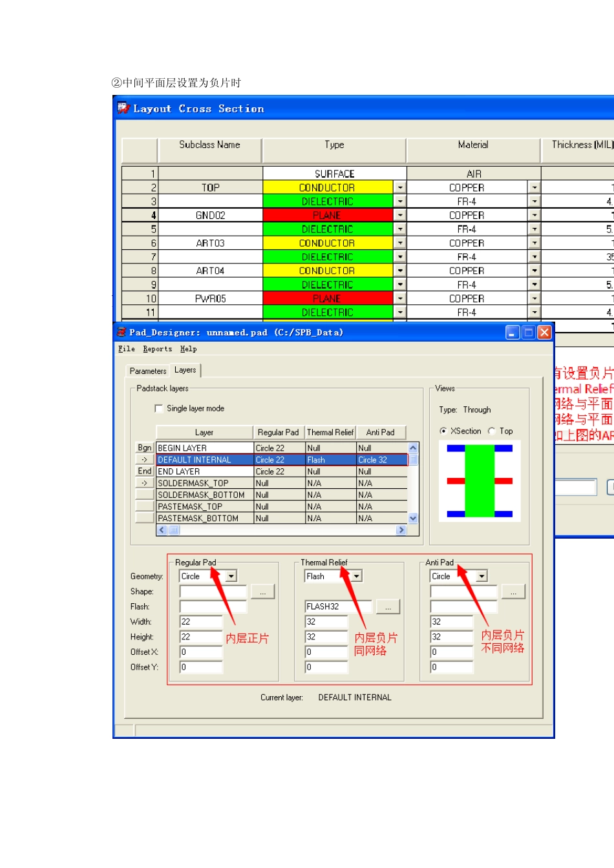The height and width of the screenshot is (868, 614).
Task: Click the Flash thermal relief cell
Action: [x=330, y=460]
